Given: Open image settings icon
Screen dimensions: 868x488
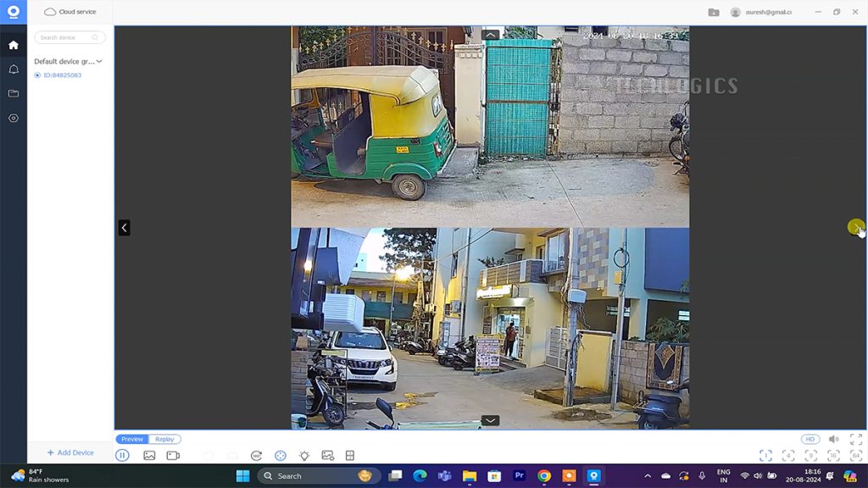Looking at the screenshot, I should [x=328, y=456].
